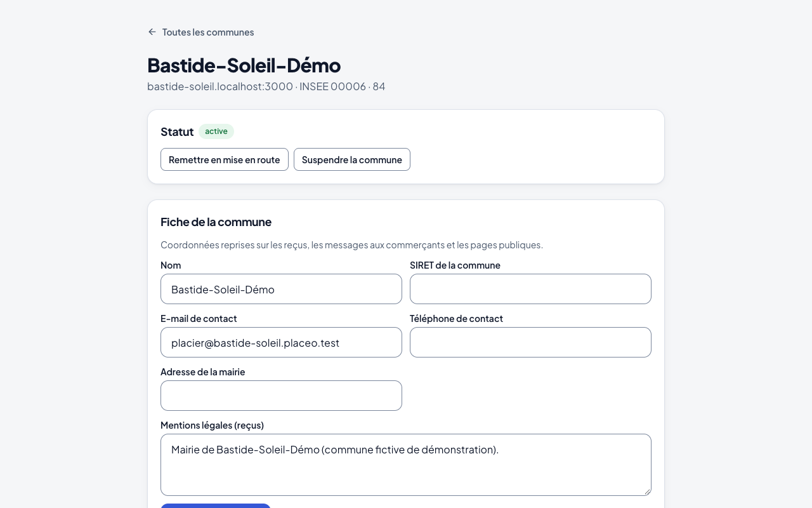Screen dimensions: 812x508
Task: Focus the SIRET de la commune field
Action: pos(530,289)
